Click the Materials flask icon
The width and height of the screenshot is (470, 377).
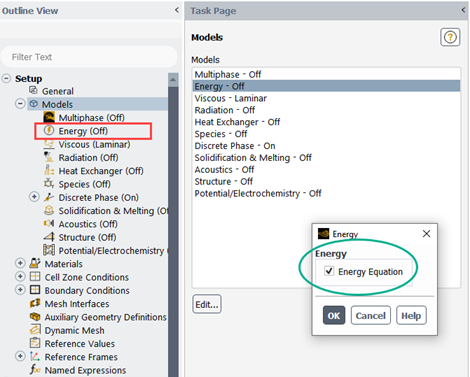[x=35, y=263]
